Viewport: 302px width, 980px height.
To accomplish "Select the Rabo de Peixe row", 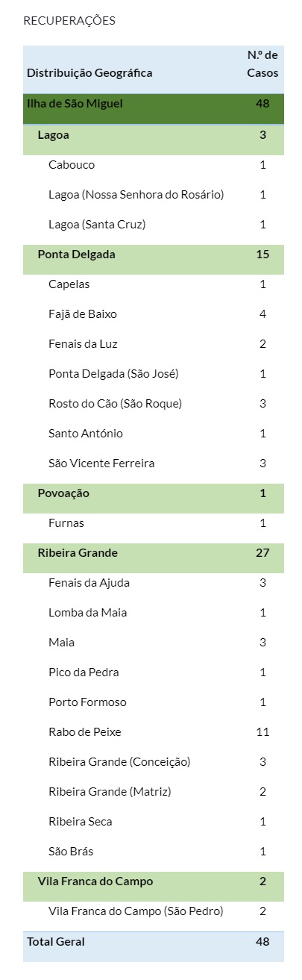I will coord(154,732).
